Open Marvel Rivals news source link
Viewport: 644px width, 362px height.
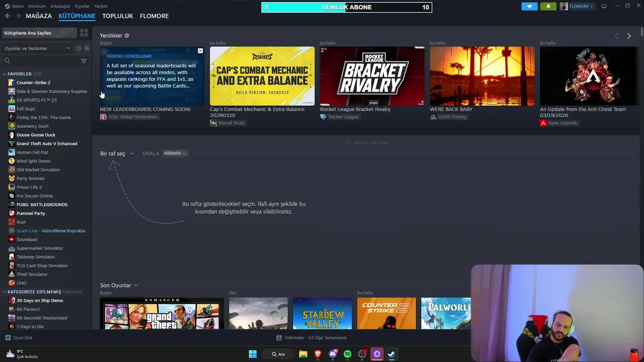click(227, 123)
